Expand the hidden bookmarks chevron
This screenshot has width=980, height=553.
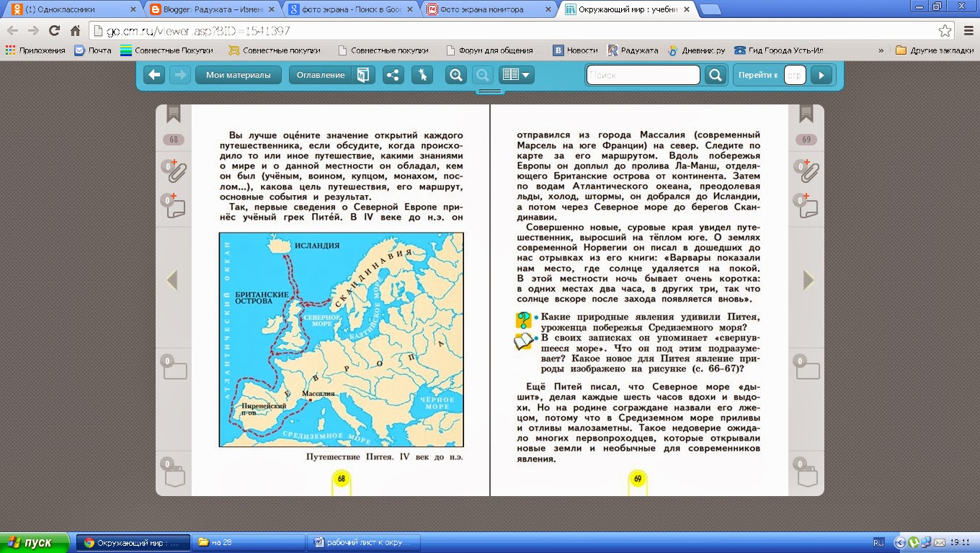[881, 50]
